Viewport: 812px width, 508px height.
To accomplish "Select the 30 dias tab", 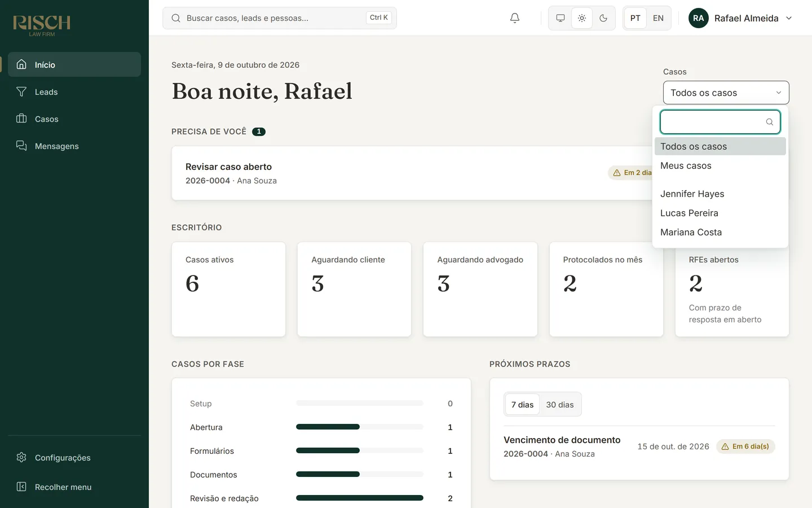I will coord(560,405).
